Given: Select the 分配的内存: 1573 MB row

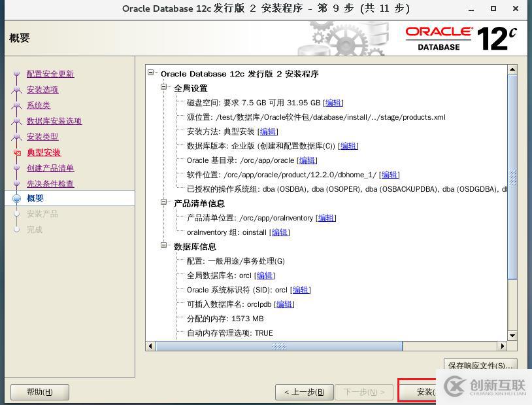Looking at the screenshot, I should [225, 319].
